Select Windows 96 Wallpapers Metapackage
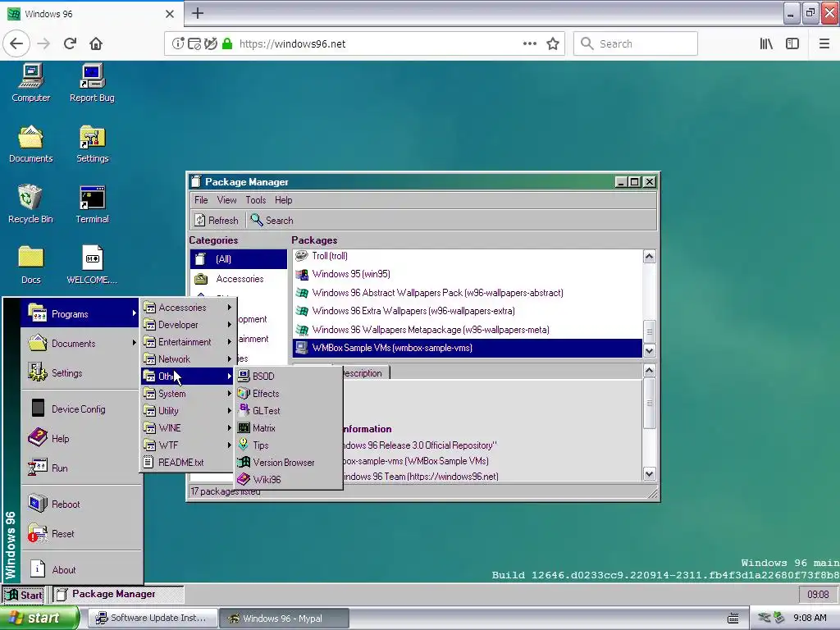The image size is (840, 630). (x=467, y=330)
